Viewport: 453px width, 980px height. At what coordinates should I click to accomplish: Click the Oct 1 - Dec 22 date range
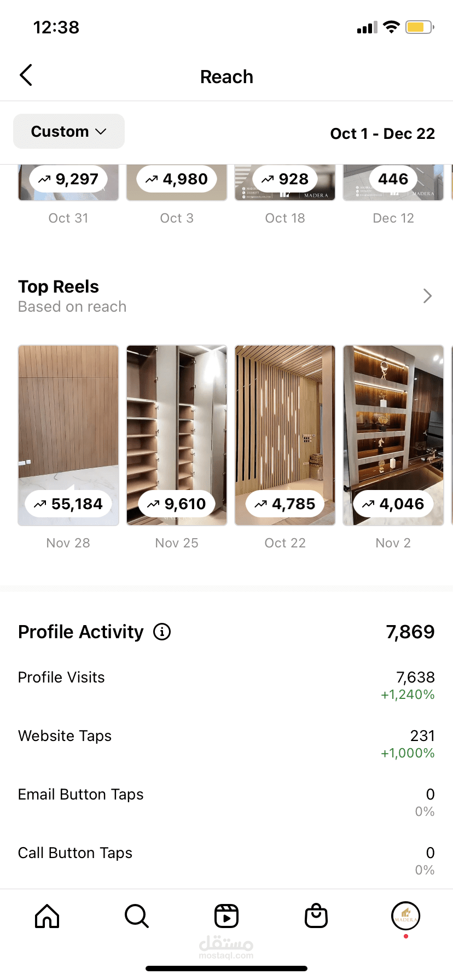pos(382,133)
